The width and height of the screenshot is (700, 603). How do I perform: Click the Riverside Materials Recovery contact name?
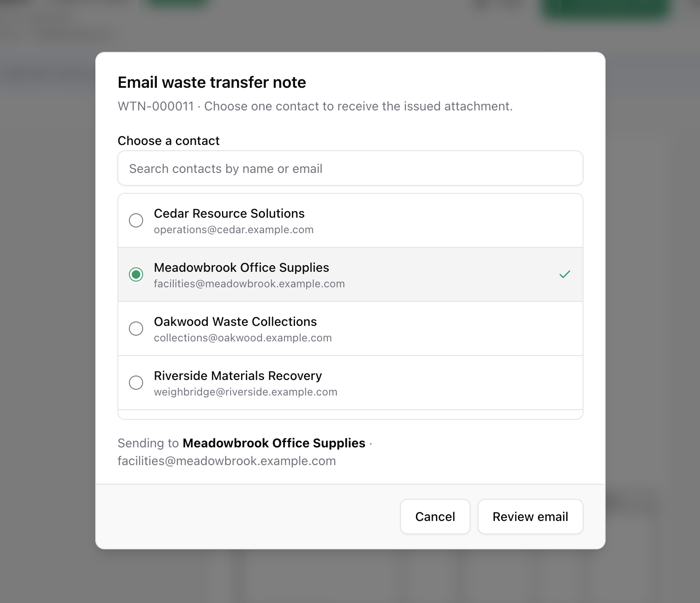[x=238, y=376]
